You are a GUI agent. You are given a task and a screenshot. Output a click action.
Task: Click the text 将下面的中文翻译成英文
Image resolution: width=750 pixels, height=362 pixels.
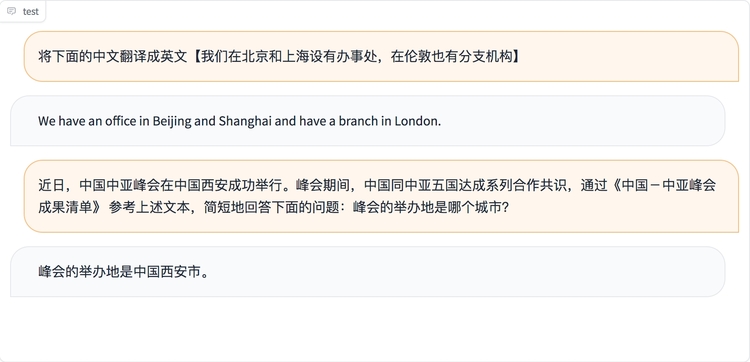[x=112, y=57]
